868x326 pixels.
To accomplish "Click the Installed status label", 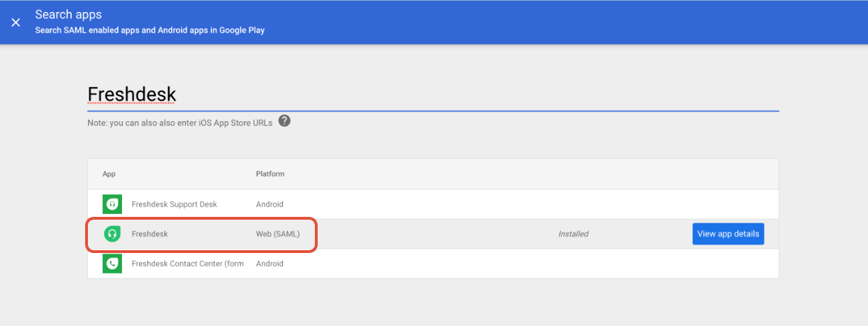I will [x=573, y=234].
